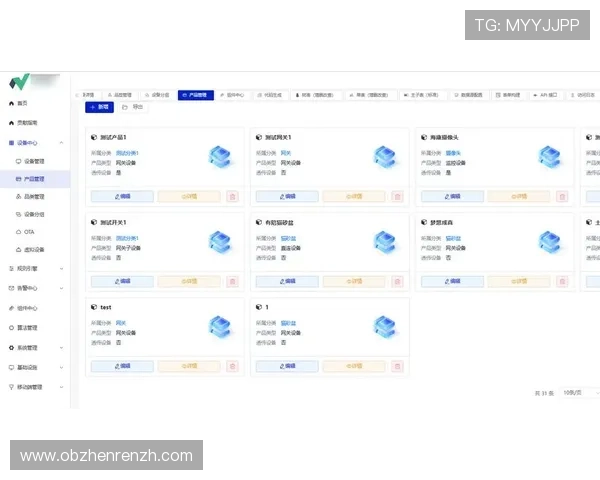Viewport: 600px width, 480px height.
Task: Click lightbulb icon beside 移动端管理
Action: [11, 387]
